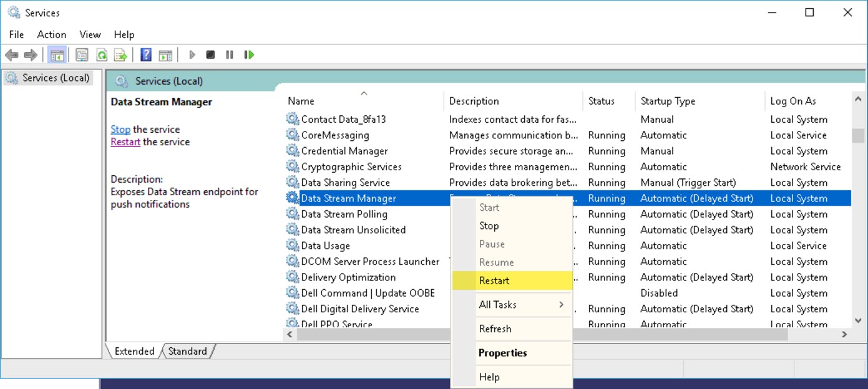Sort by the Status column header

(x=609, y=100)
